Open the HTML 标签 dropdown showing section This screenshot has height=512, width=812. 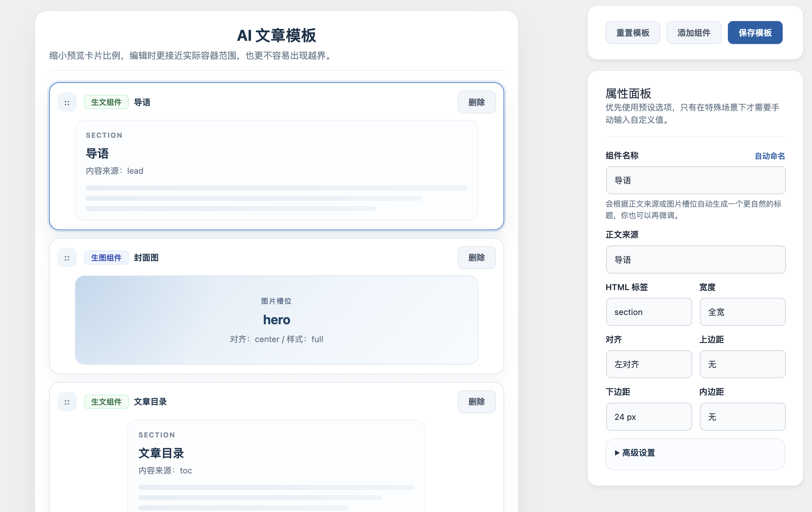click(649, 312)
